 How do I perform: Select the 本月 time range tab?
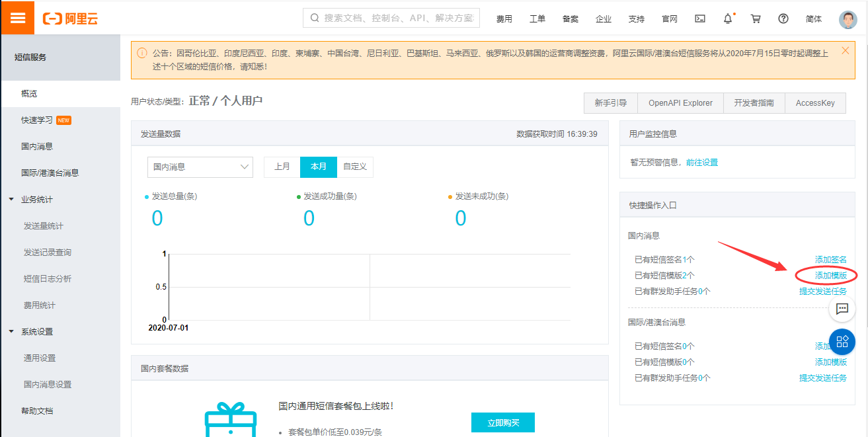click(x=319, y=167)
